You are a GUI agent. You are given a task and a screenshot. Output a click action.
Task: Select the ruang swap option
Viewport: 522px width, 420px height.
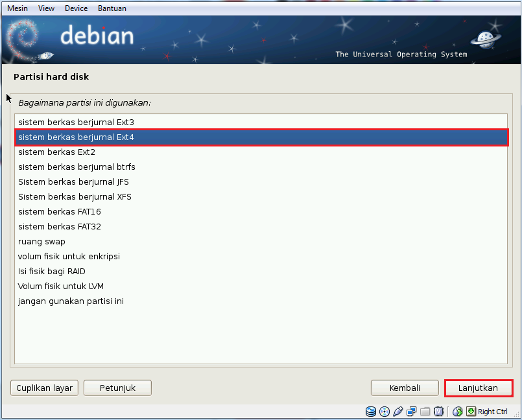point(42,241)
